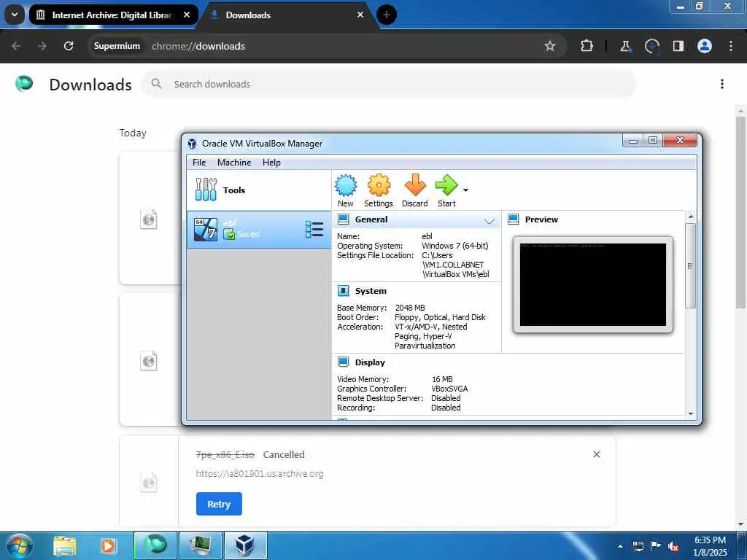This screenshot has width=747, height=560.
Task: Close the Downloads tab
Action: (x=360, y=15)
